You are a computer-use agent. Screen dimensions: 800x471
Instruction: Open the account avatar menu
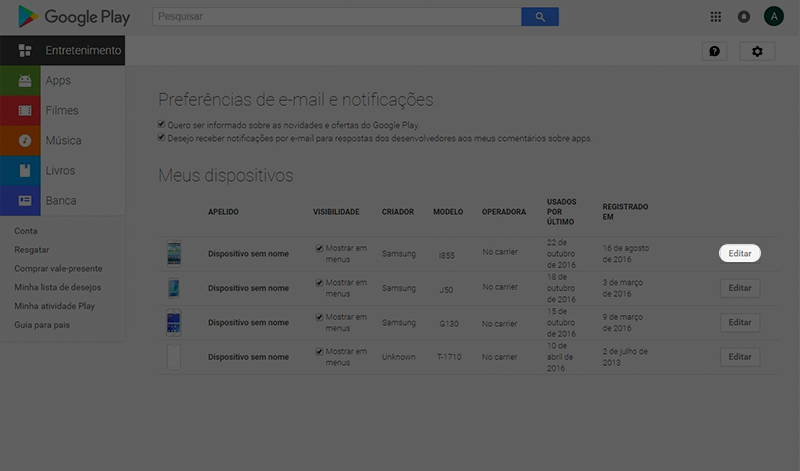pos(772,17)
